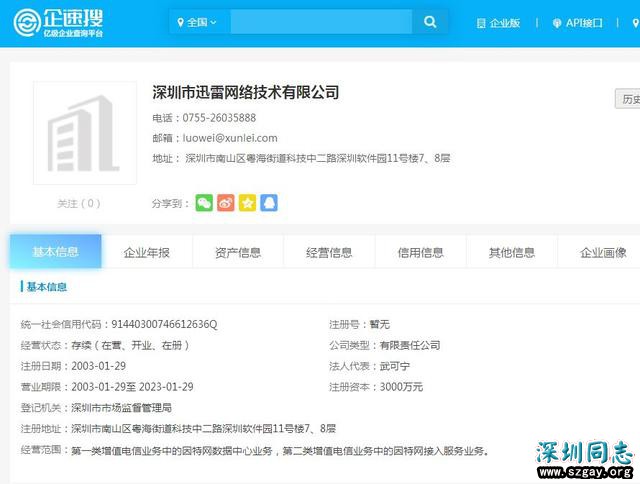Open the 经营信息 tab
Screen dimensions: 640x484
(x=329, y=253)
